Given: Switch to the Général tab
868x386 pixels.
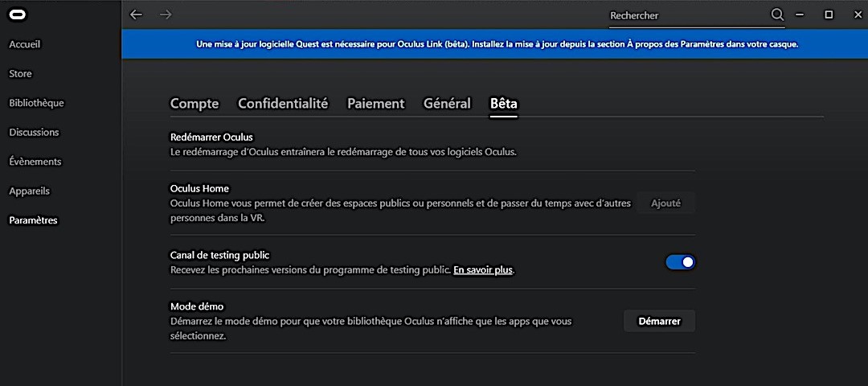Looking at the screenshot, I should click(448, 104).
